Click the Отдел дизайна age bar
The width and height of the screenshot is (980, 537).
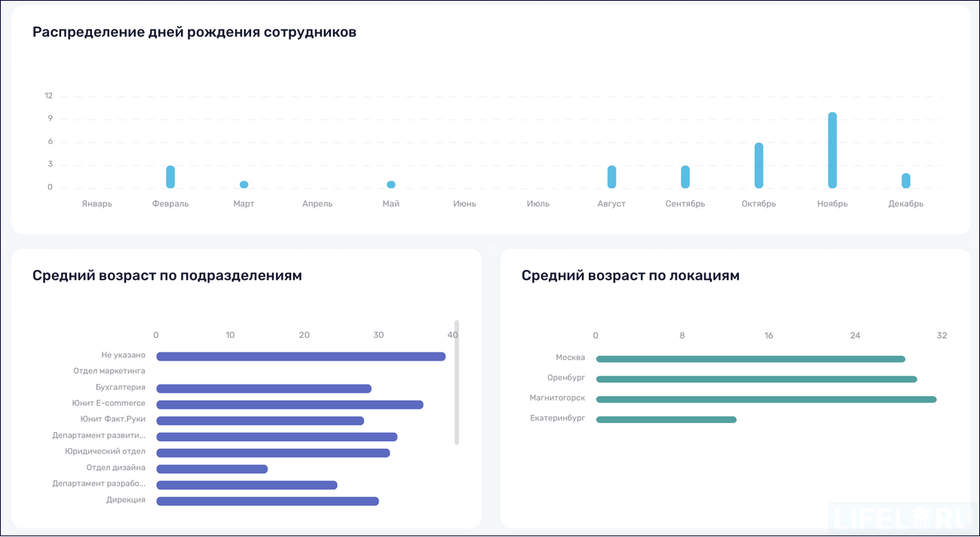coord(211,468)
